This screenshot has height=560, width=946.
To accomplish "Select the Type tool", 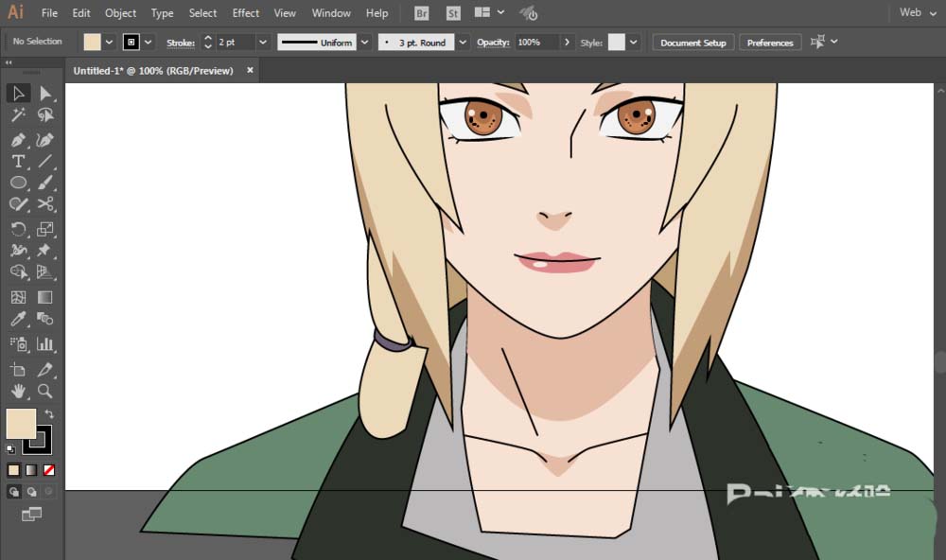I will 18,161.
